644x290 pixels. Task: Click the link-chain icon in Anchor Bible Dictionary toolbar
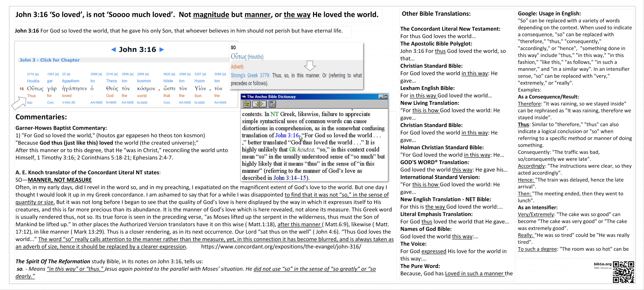(x=247, y=104)
